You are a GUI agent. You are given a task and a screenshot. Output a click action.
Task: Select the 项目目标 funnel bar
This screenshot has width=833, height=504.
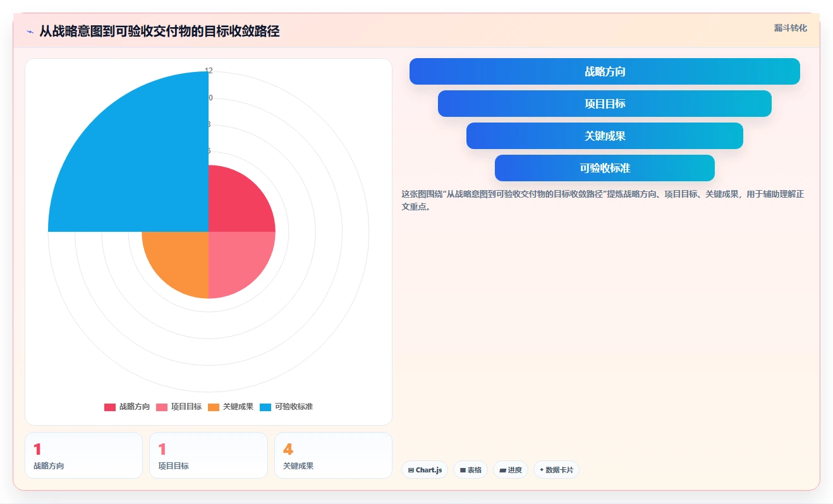(605, 104)
